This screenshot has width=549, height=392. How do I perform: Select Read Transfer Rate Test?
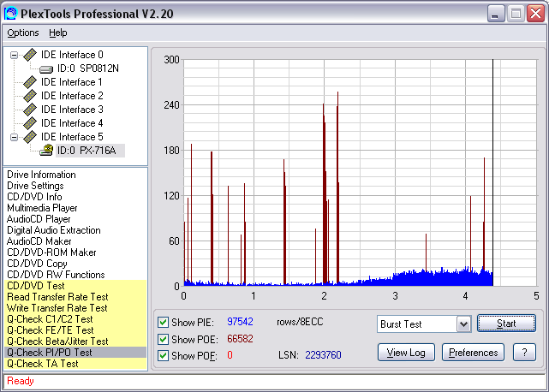(75, 297)
